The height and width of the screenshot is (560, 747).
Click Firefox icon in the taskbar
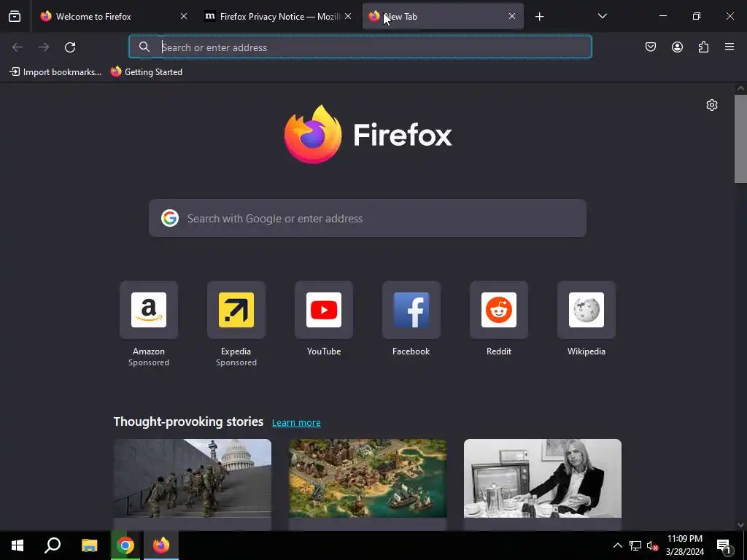point(161,545)
